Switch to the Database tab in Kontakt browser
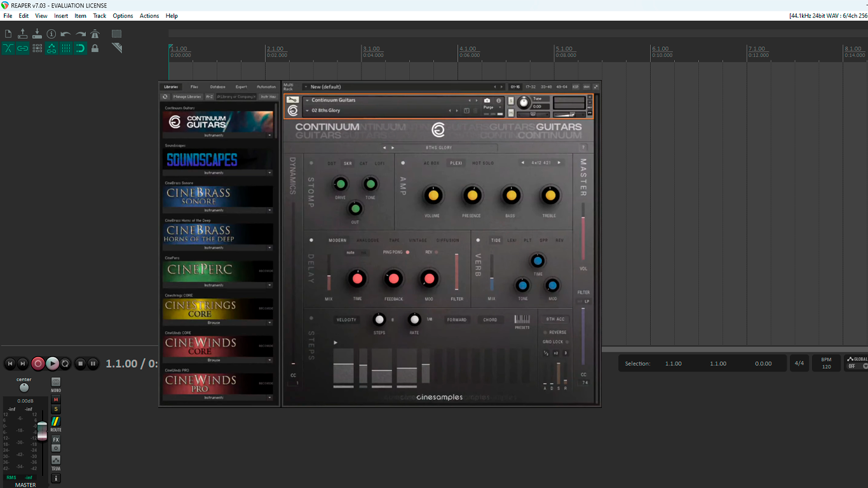868x488 pixels. [218, 87]
